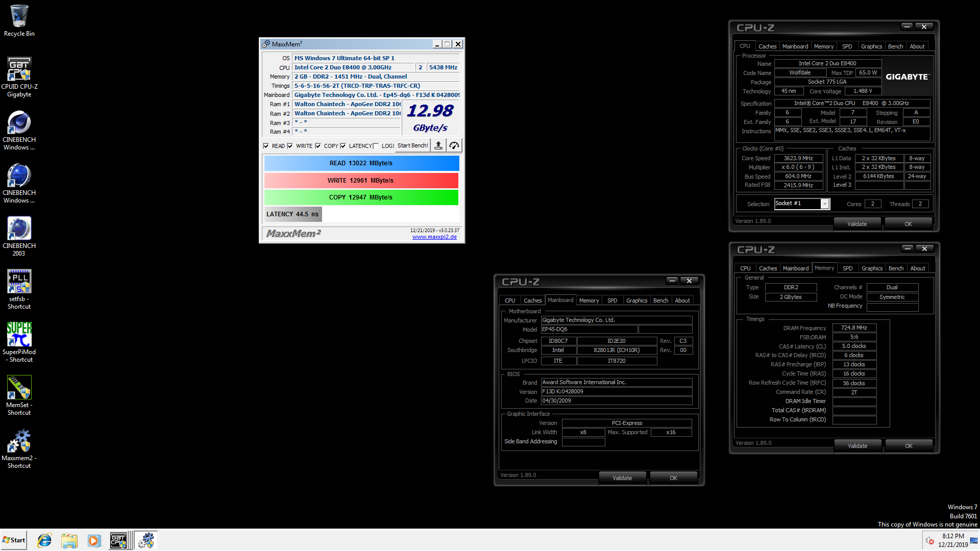This screenshot has height=551, width=980.
Task: Switch to CPU-Z Gigabyte taskbar button
Action: pos(119,540)
